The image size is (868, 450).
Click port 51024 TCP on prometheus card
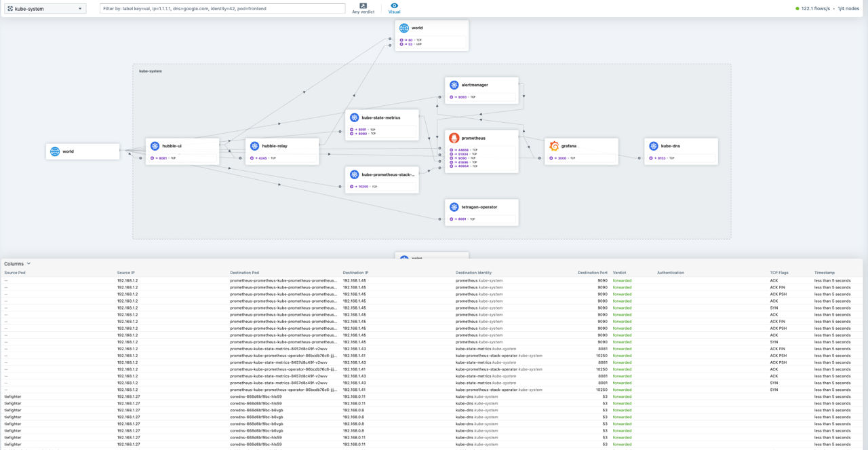(463, 154)
